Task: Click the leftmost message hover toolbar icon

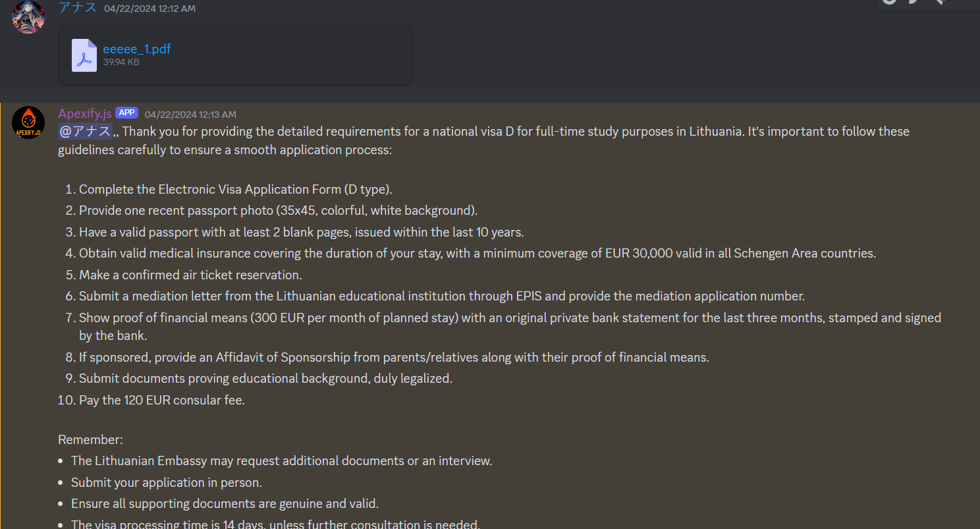Action: coord(890,2)
